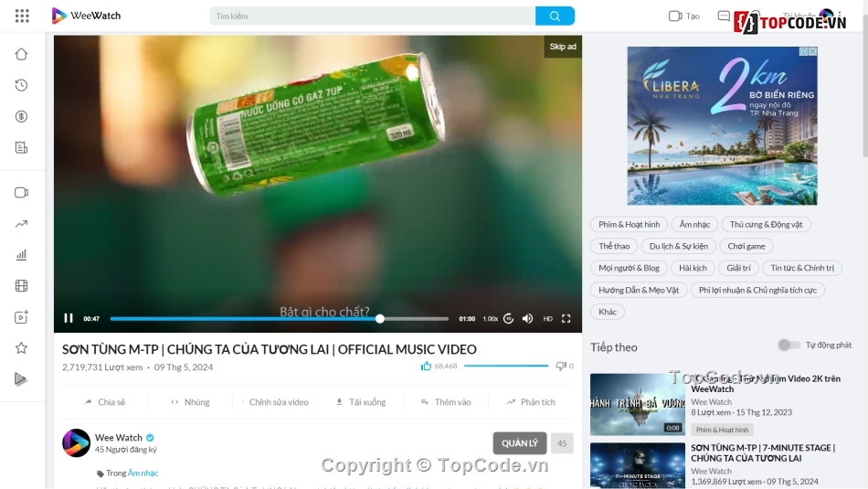Open the 7-Minute Stage video thumbnail
The width and height of the screenshot is (868, 489).
[x=638, y=465]
